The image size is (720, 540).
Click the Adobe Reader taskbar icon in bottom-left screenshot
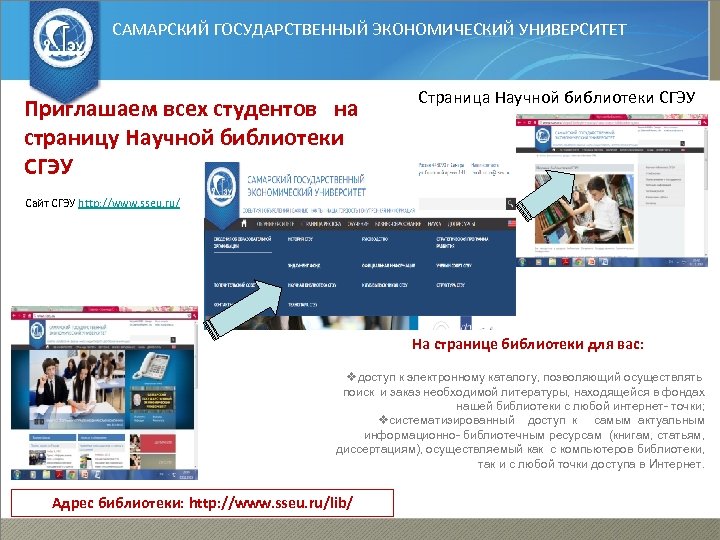pos(59,474)
